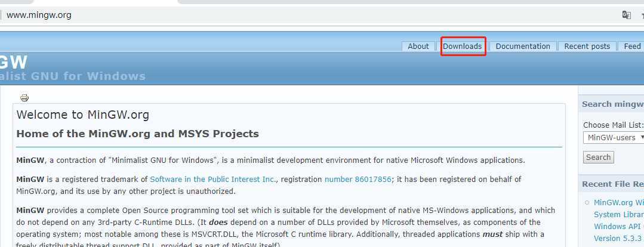Open the About tab

tap(418, 47)
